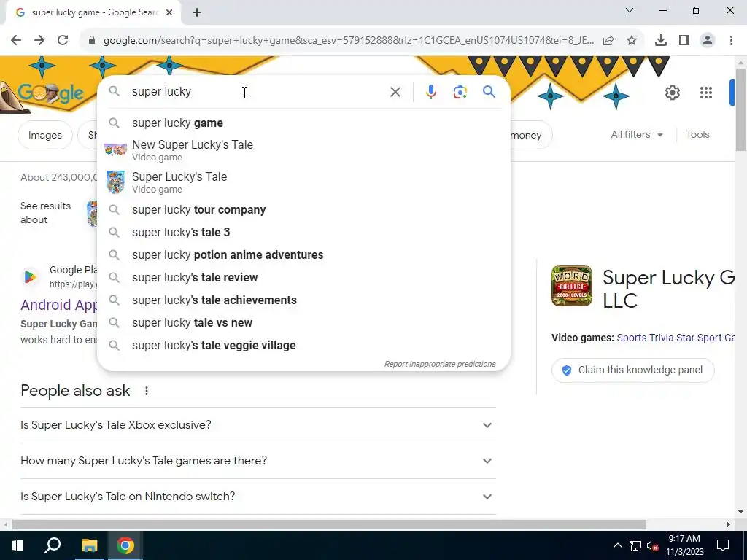
Task: Go forward with browser forward arrow
Action: coord(39,40)
